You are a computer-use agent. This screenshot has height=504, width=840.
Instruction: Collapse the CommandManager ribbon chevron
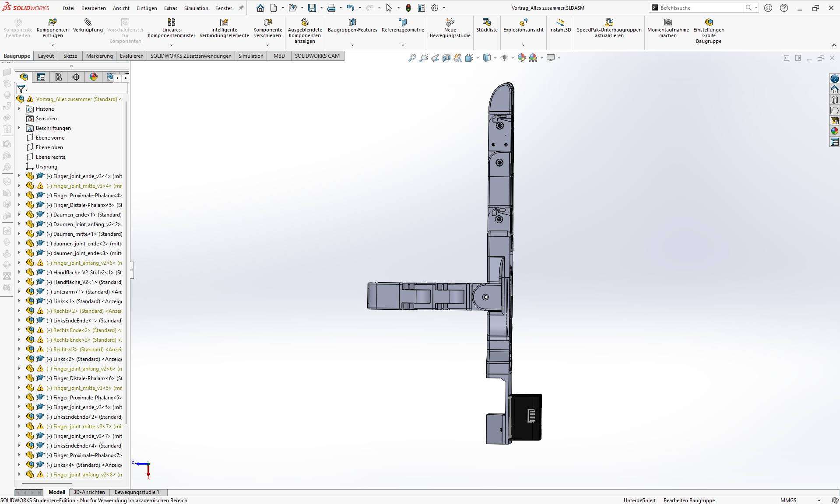pyautogui.click(x=834, y=45)
